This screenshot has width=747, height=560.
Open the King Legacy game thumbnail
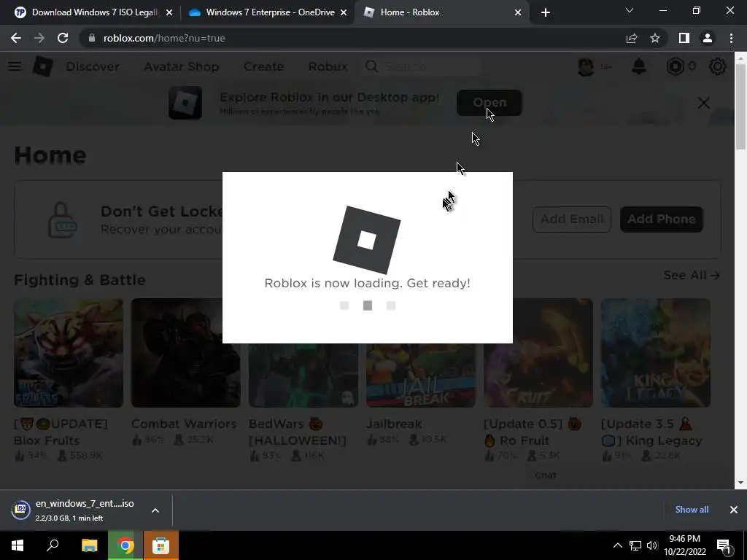click(656, 353)
